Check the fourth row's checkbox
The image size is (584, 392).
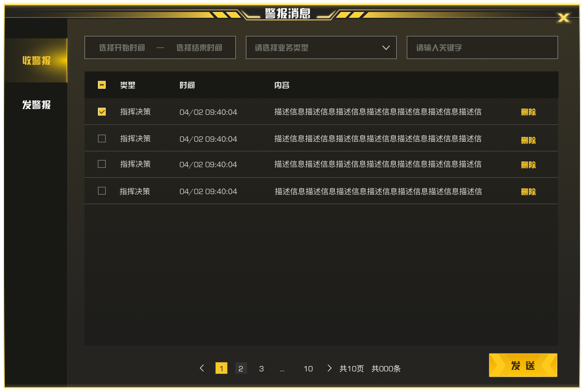(102, 191)
